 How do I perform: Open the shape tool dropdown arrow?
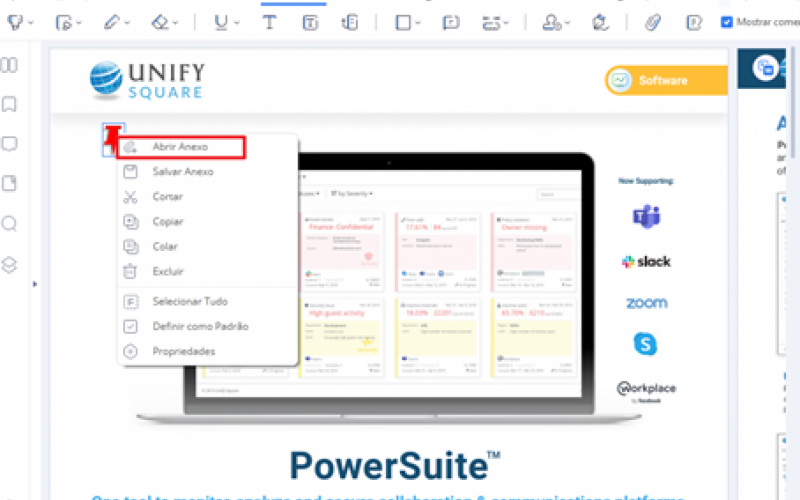point(418,22)
